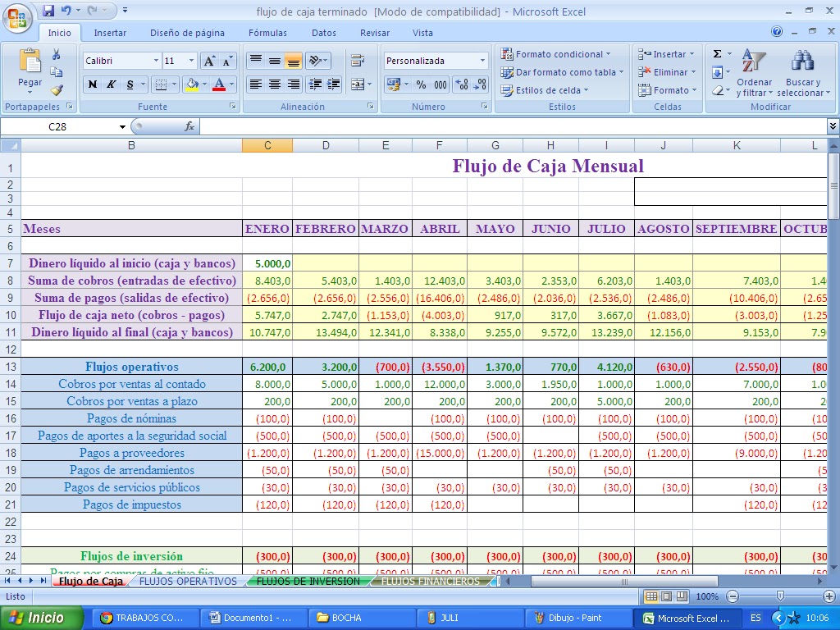
Task: Click the Clear eraser icon
Action: [717, 90]
